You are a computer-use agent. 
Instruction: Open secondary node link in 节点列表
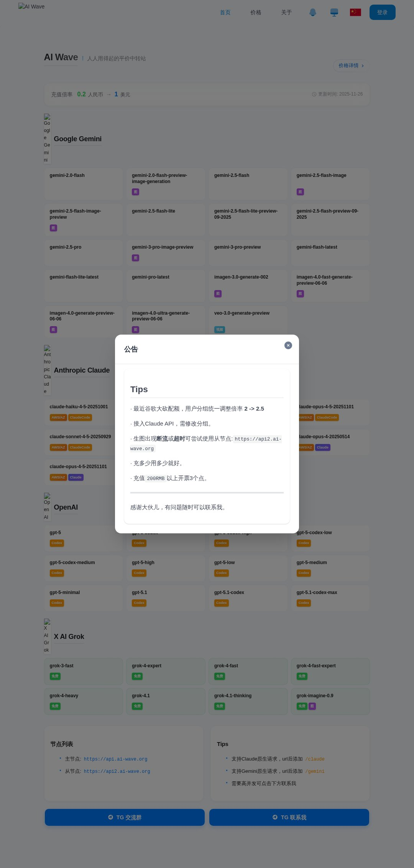click(117, 771)
